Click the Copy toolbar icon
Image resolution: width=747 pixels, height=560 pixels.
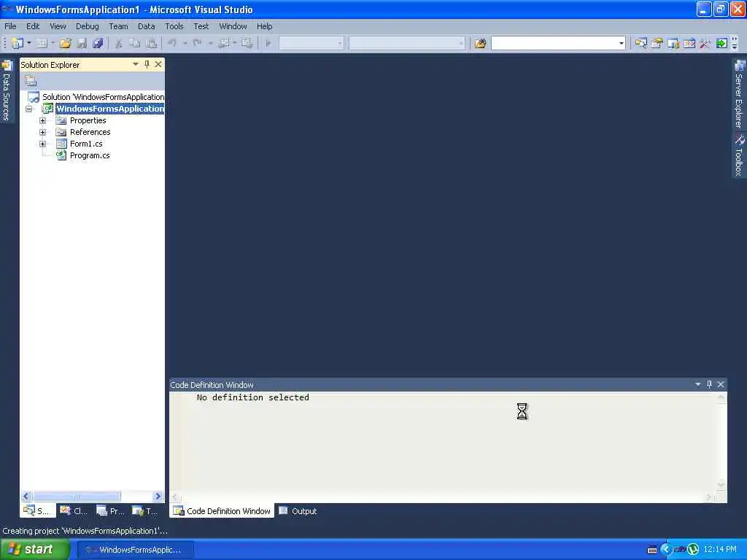[135, 43]
